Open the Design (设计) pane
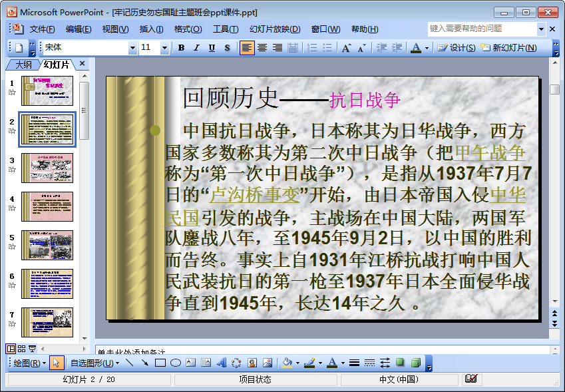 pos(456,47)
